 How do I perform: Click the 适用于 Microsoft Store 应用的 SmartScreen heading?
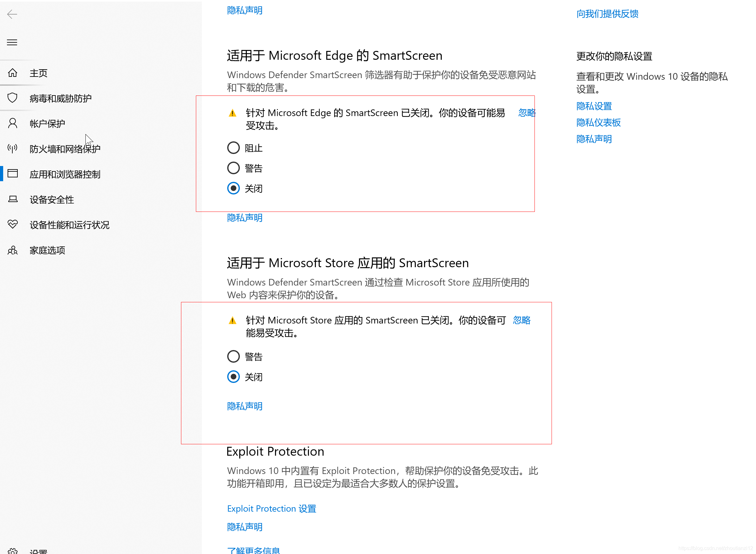coord(348,263)
